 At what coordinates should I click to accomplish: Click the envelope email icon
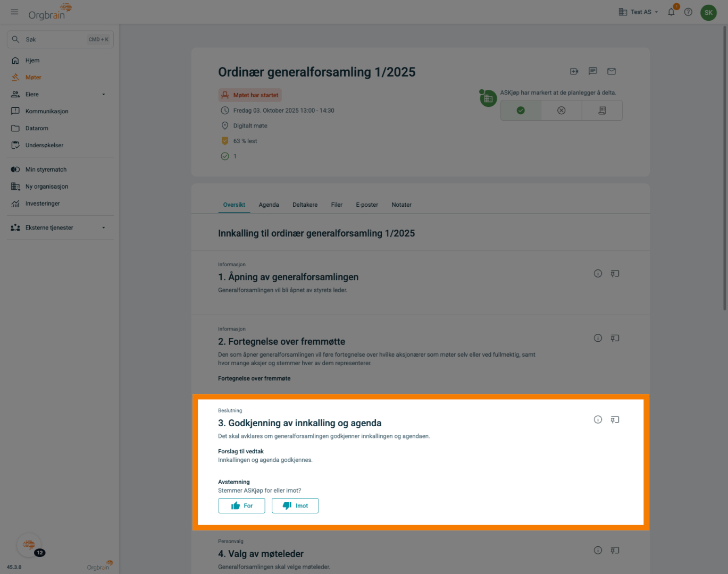click(612, 71)
